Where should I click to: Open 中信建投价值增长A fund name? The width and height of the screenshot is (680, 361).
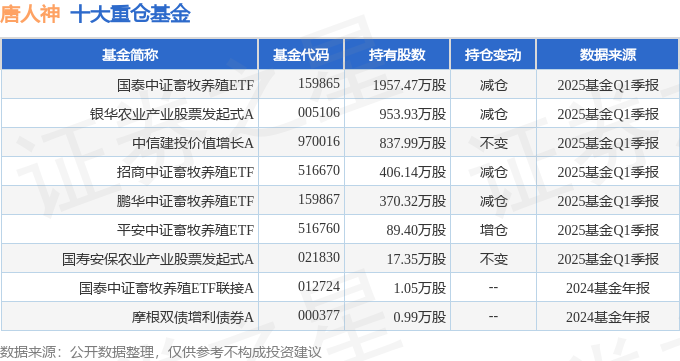click(193, 143)
